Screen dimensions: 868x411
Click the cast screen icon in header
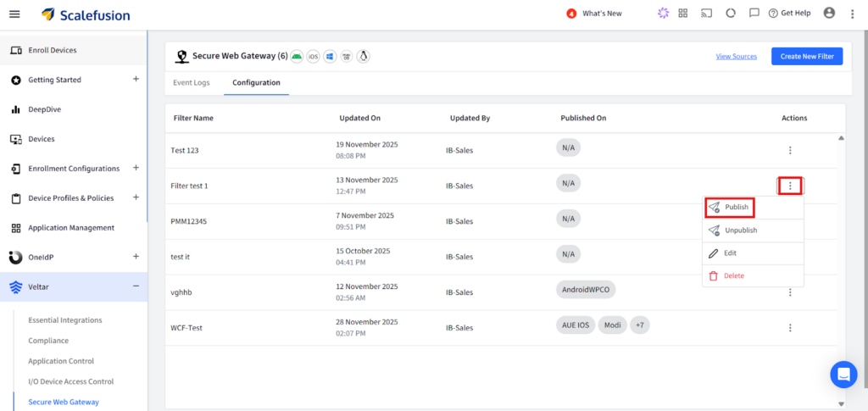[x=705, y=14]
